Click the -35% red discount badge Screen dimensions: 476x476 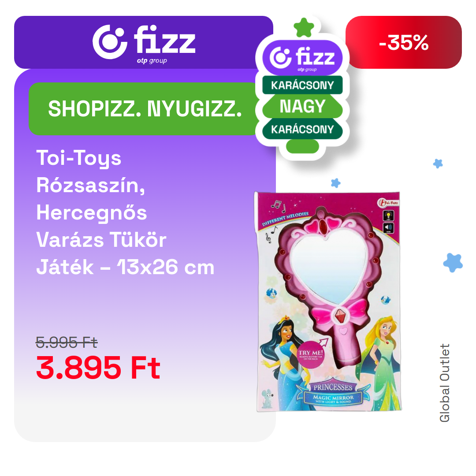click(x=403, y=42)
